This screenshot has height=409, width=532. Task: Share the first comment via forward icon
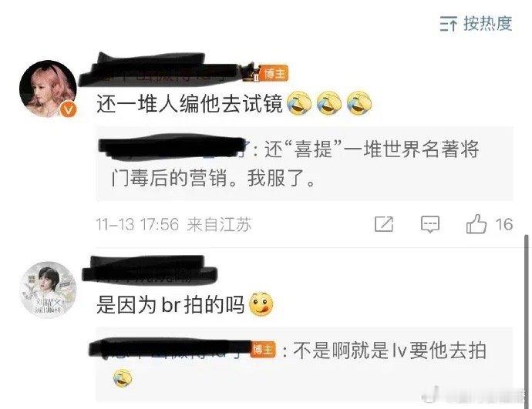coord(384,224)
